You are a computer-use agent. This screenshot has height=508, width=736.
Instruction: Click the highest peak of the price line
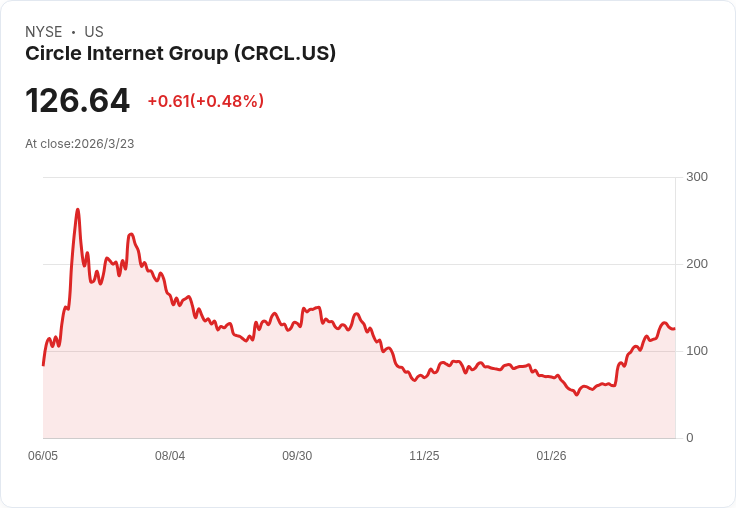point(77,210)
